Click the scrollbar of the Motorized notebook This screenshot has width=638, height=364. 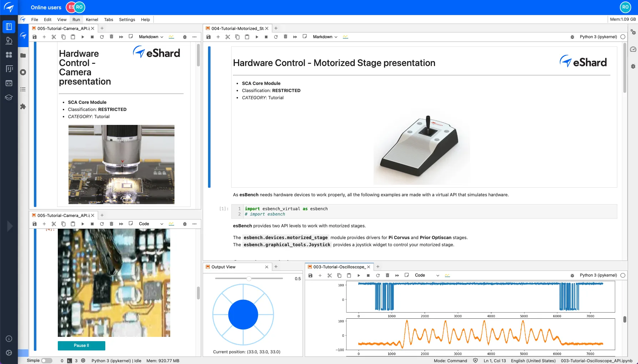(x=625, y=68)
